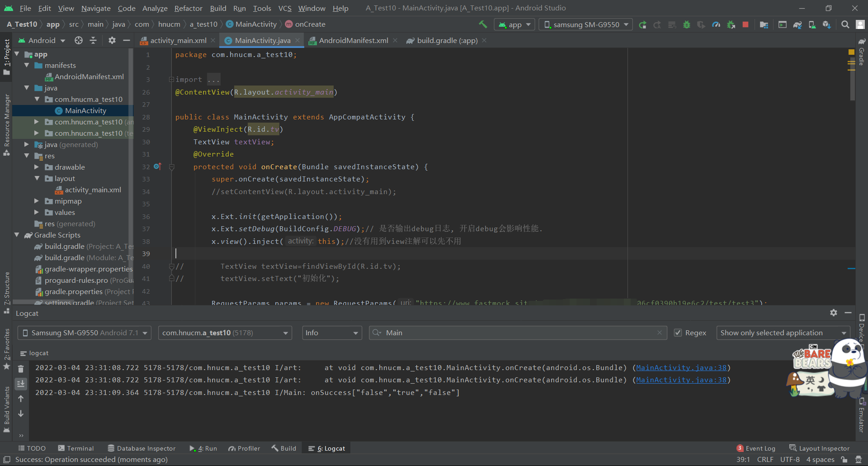Toggle the 1: Project tool window

(6, 57)
